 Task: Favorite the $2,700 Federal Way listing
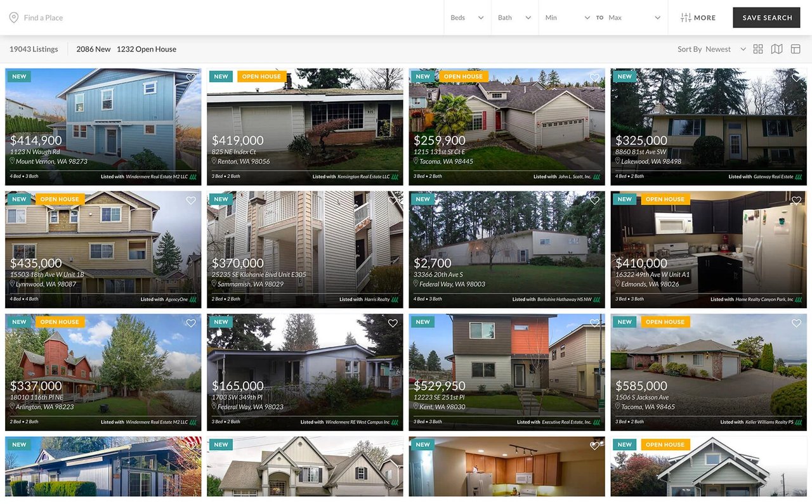[x=594, y=200]
